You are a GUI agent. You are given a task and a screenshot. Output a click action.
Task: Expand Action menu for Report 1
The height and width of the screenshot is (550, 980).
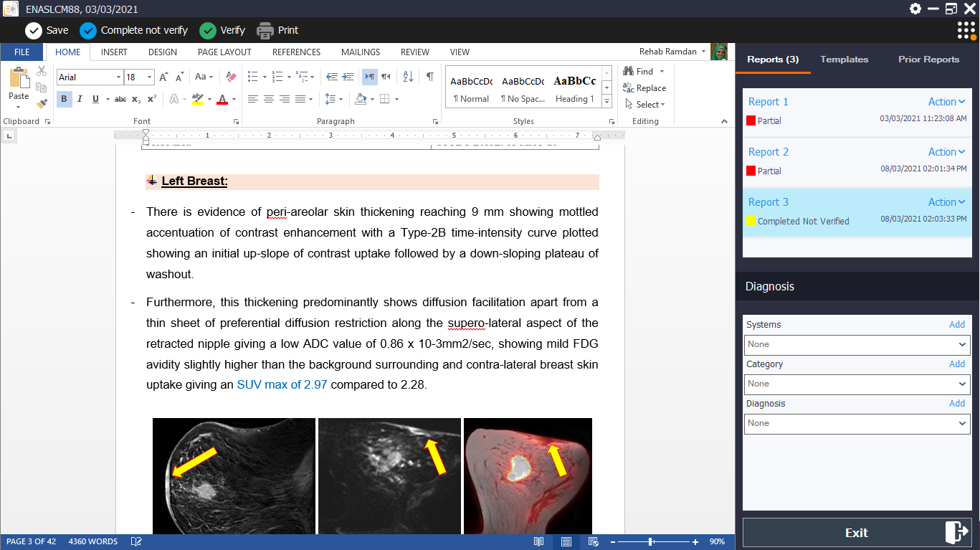[946, 102]
